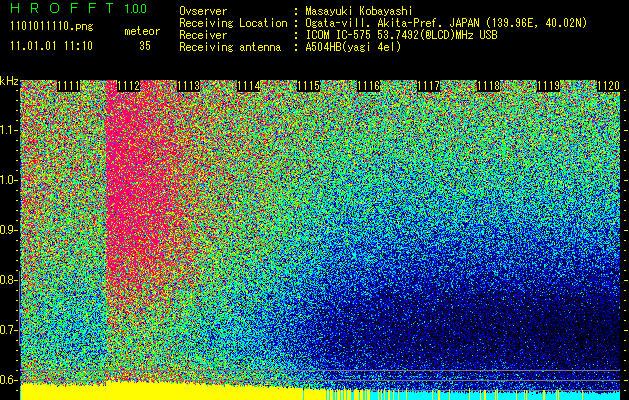Click the 1115 time marker
Image resolution: width=629 pixels, height=400 pixels.
[x=308, y=86]
